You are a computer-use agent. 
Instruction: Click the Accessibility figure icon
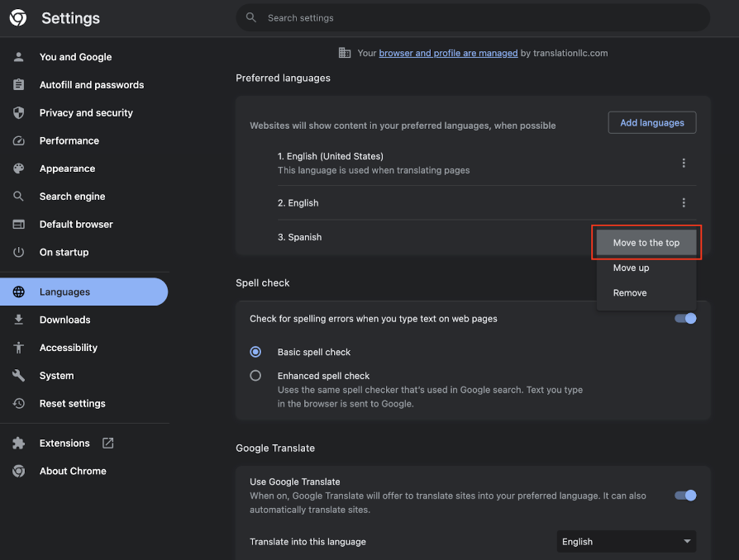[18, 347]
